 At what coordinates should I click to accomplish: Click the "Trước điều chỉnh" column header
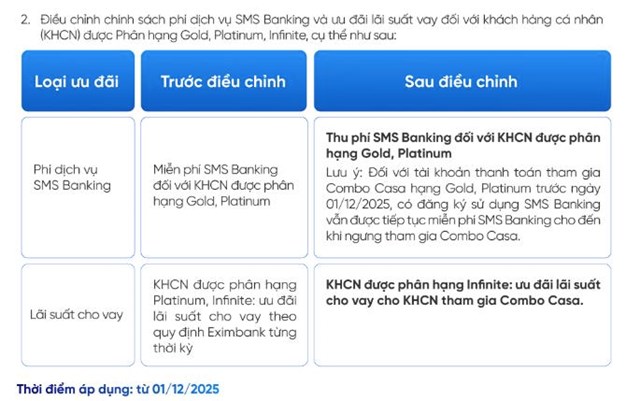pos(223,82)
